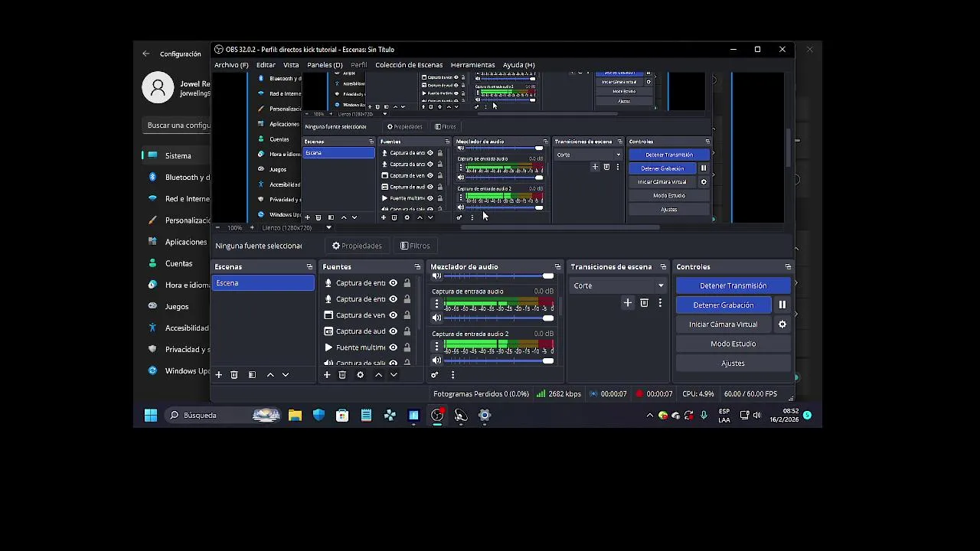Lock the Fuente multime source
This screenshot has width=980, height=551.
[x=407, y=347]
